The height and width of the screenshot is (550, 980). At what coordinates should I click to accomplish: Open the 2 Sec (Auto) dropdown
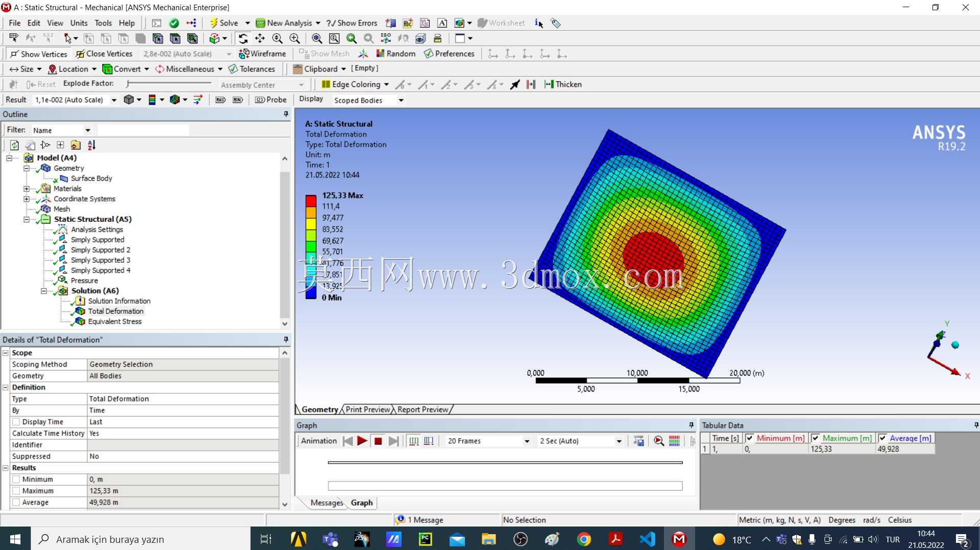coord(619,441)
